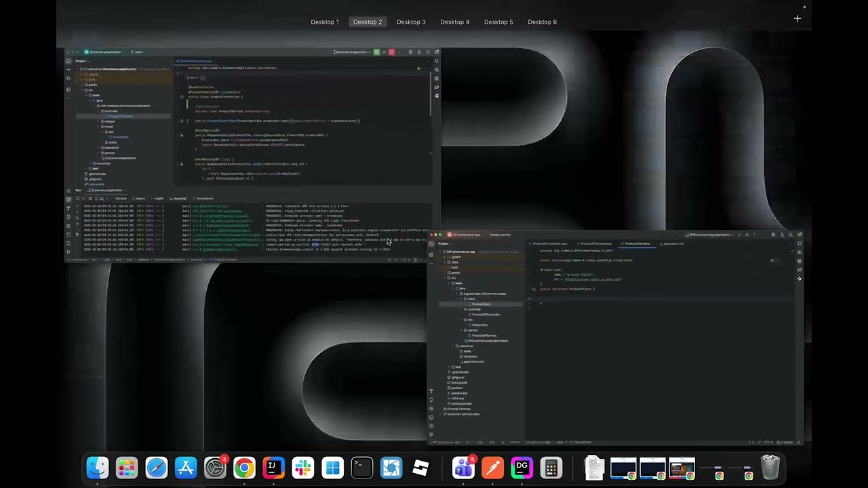Open Postman from the Dock

coord(492,468)
